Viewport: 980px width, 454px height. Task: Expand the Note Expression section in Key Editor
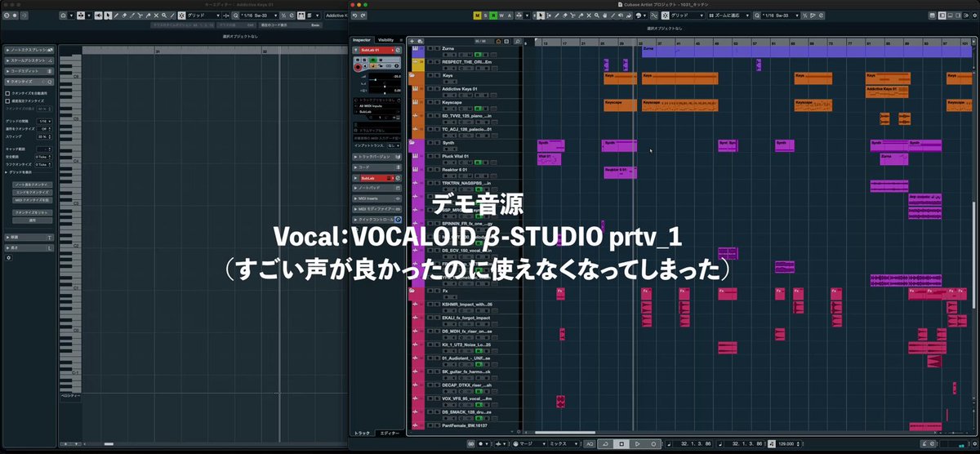tap(29, 51)
